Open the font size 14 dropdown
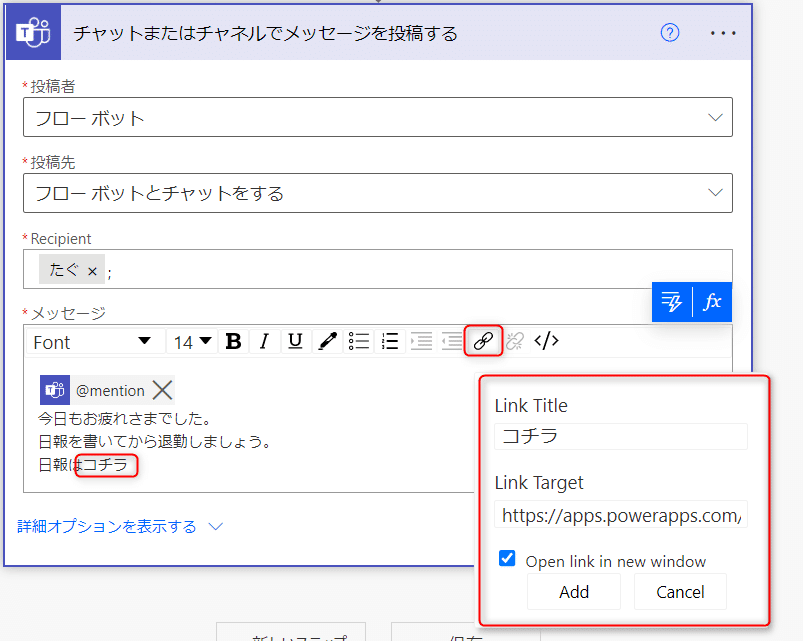The width and height of the screenshot is (803, 641). point(192,341)
